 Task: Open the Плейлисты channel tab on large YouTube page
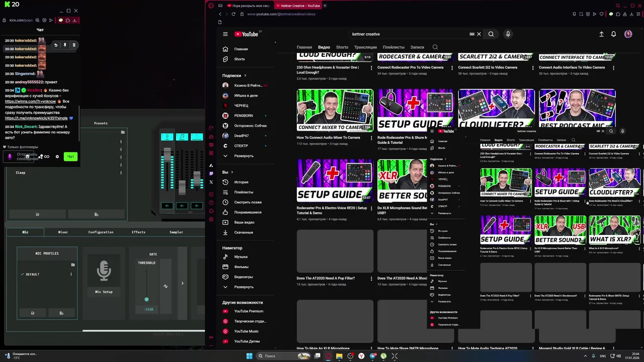click(x=393, y=47)
